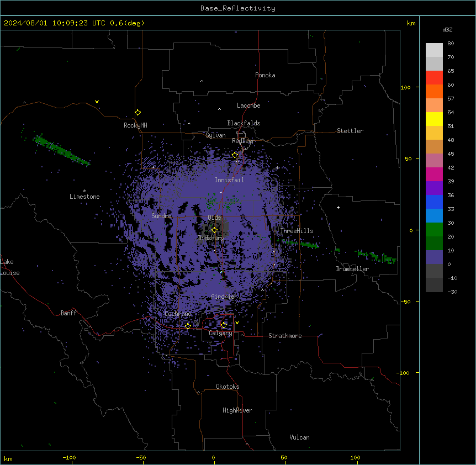Click the -100 tick on the bottom axis

[x=69, y=457]
